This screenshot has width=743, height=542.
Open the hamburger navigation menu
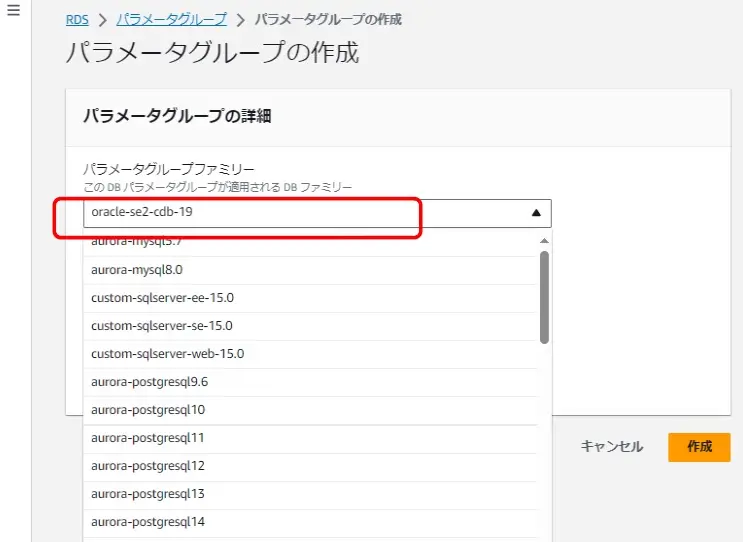(x=13, y=10)
